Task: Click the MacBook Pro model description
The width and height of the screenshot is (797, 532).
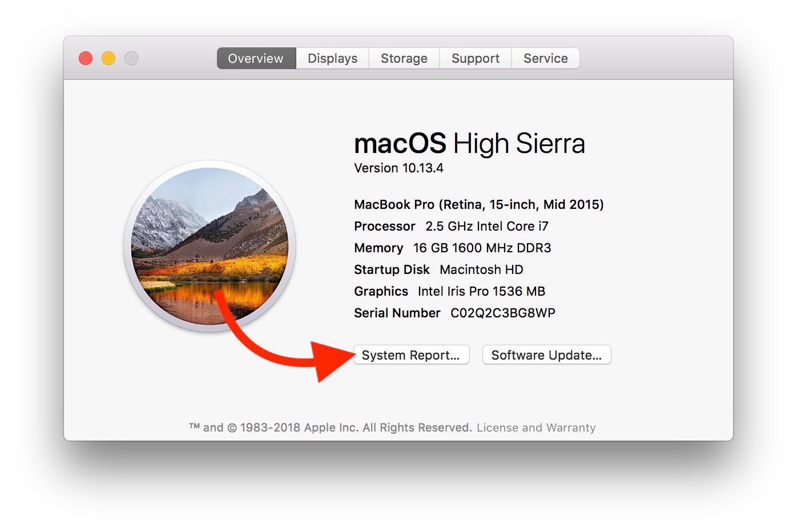Action: [x=478, y=204]
